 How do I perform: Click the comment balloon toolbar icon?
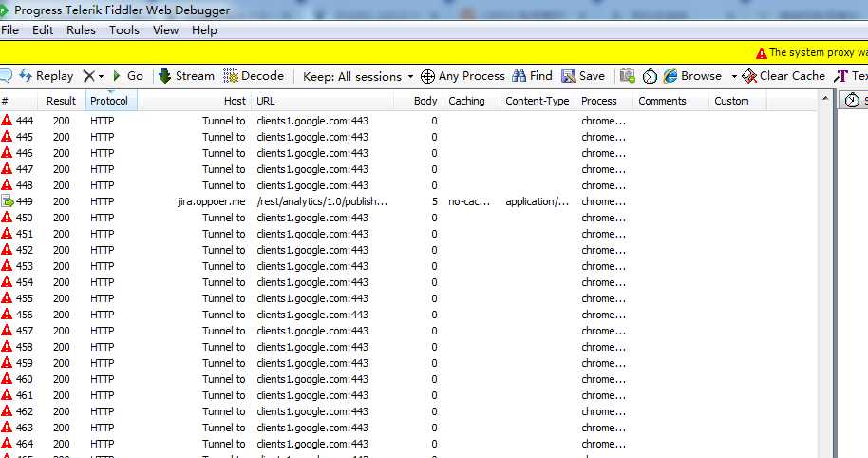[x=5, y=76]
